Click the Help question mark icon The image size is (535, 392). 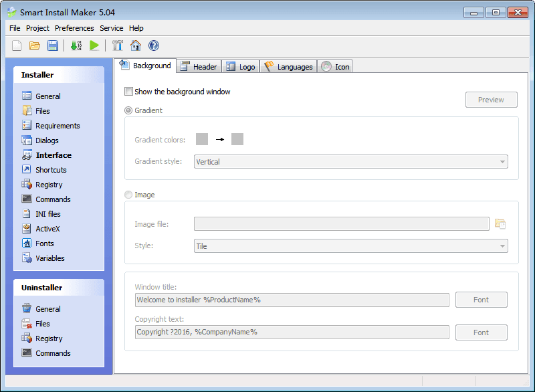pos(154,45)
